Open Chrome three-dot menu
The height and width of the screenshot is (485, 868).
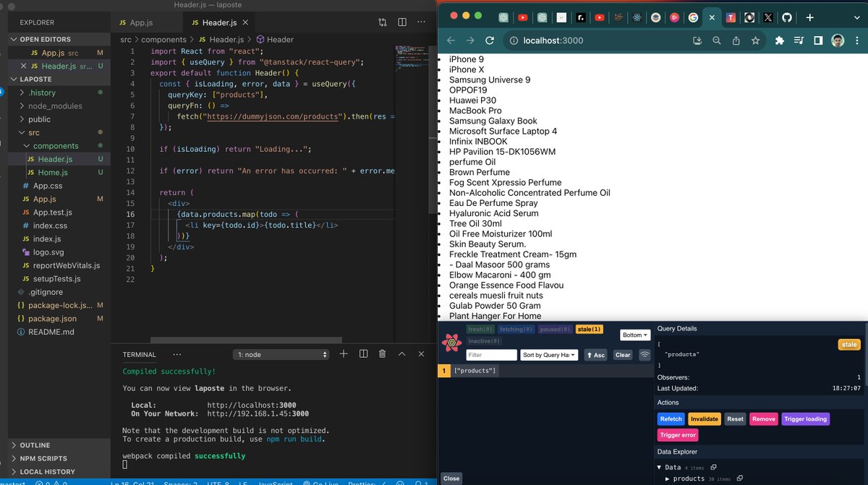pos(857,40)
